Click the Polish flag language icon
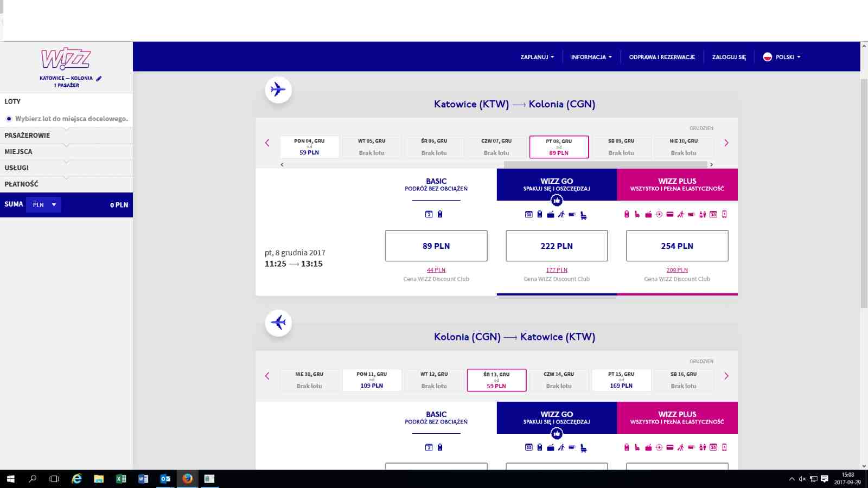 [x=768, y=57]
